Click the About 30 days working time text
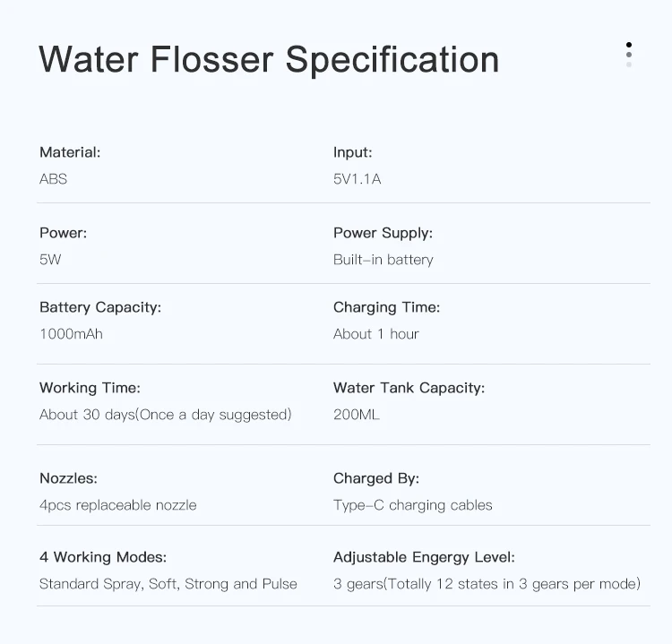 [x=166, y=415]
